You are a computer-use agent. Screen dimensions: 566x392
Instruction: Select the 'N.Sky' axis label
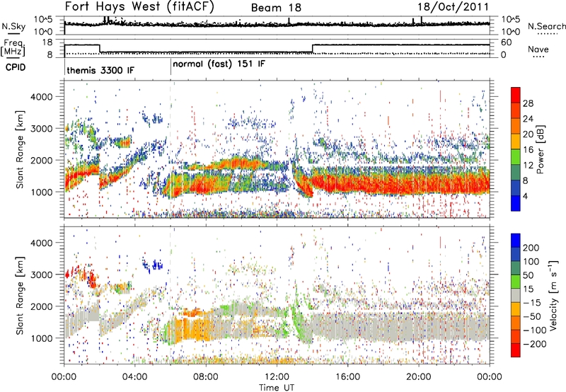(x=13, y=26)
